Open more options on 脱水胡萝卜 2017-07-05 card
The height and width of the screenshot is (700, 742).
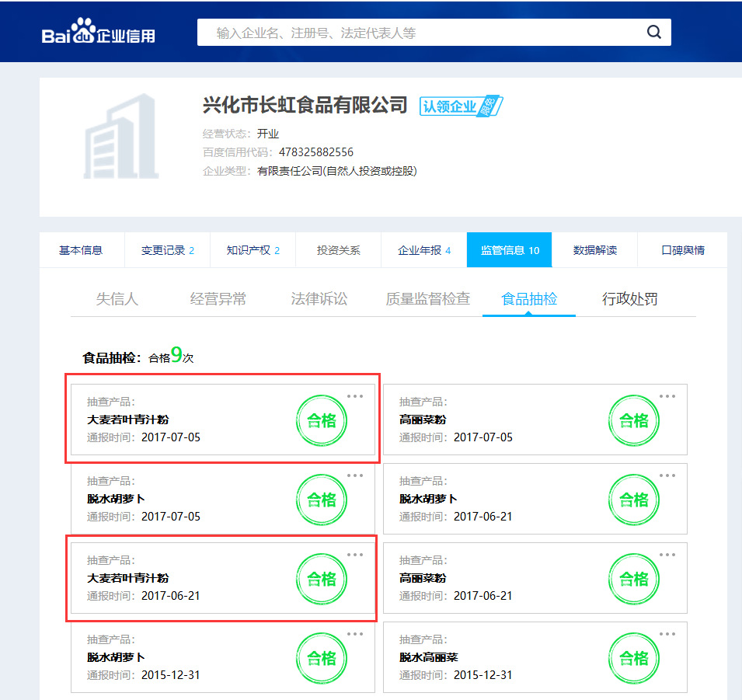[355, 475]
